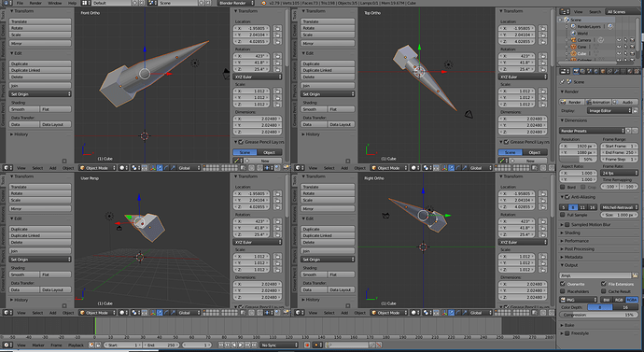Expand the Post Processing panel
This screenshot has width=644, height=352.
pos(579,249)
